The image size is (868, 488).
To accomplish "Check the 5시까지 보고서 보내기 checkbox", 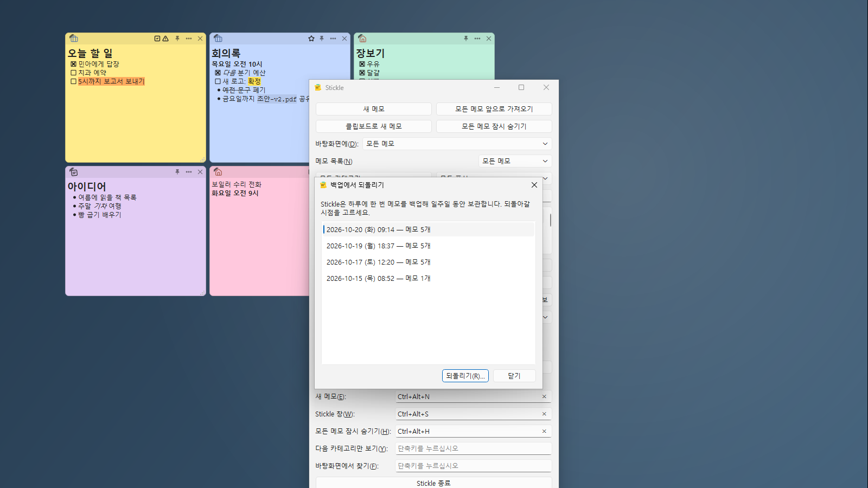I will tap(73, 81).
